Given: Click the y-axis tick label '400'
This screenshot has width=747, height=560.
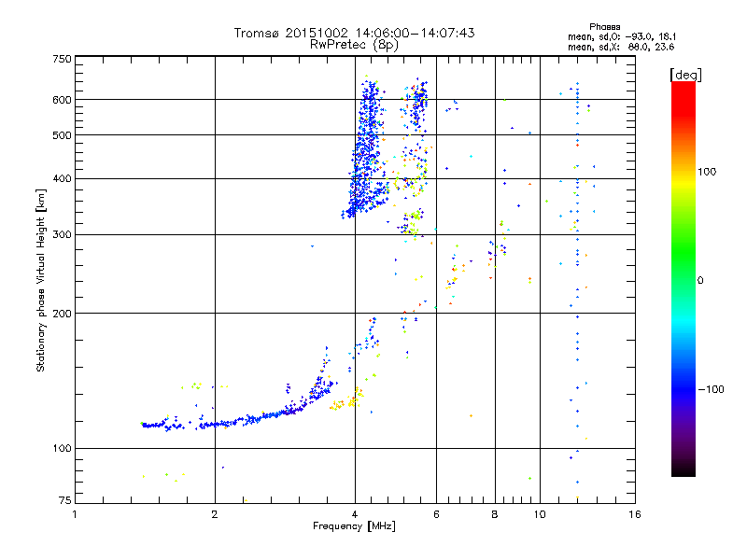Looking at the screenshot, I should coord(62,179).
